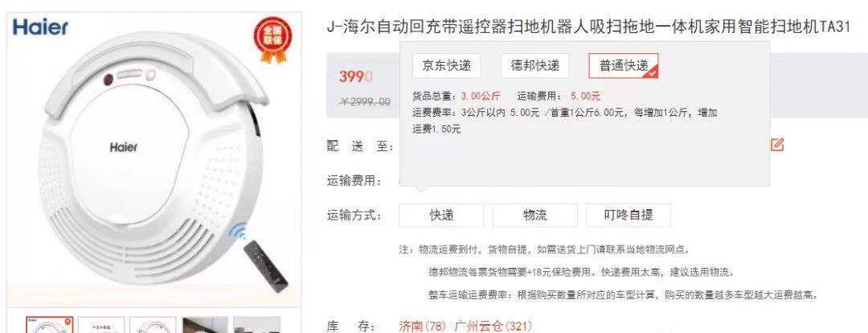View the fifth product thumbnail
This screenshot has width=868, height=333.
pyautogui.click(x=257, y=325)
